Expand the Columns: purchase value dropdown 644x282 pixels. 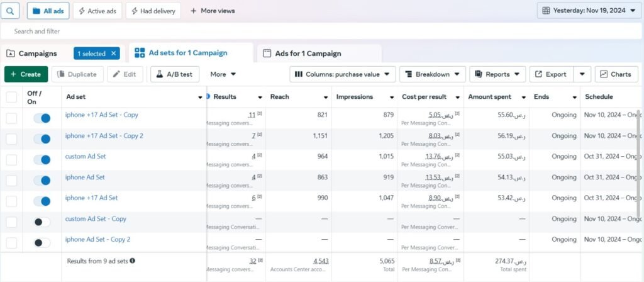tap(342, 74)
